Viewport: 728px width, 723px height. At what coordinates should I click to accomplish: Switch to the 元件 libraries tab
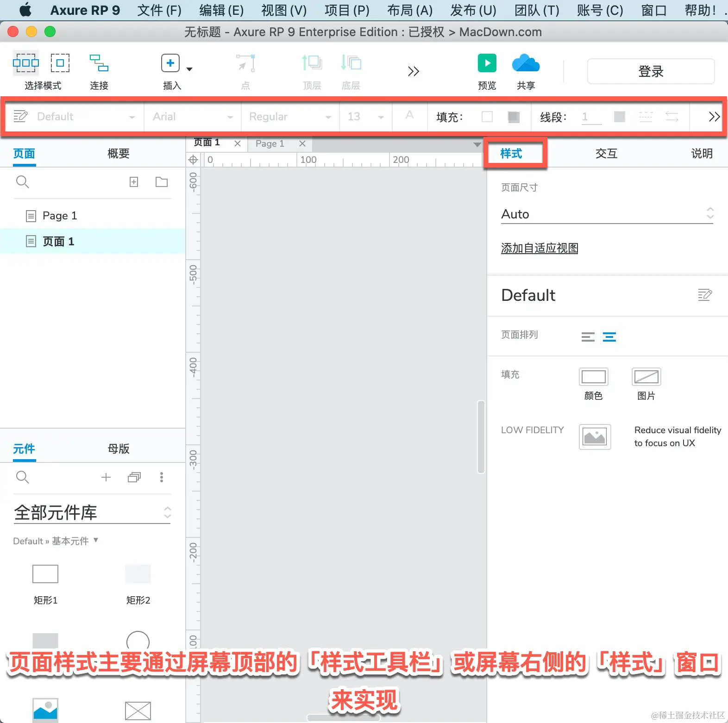point(24,449)
